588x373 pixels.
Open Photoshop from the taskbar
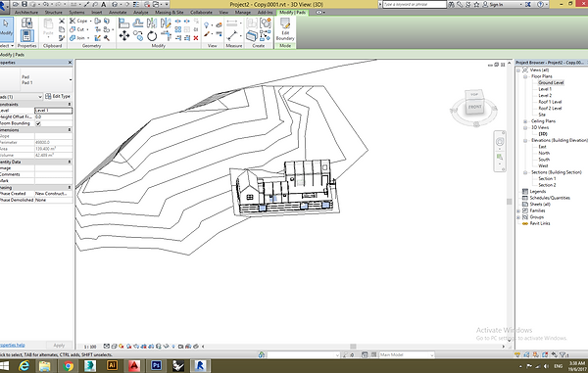[x=156, y=365]
